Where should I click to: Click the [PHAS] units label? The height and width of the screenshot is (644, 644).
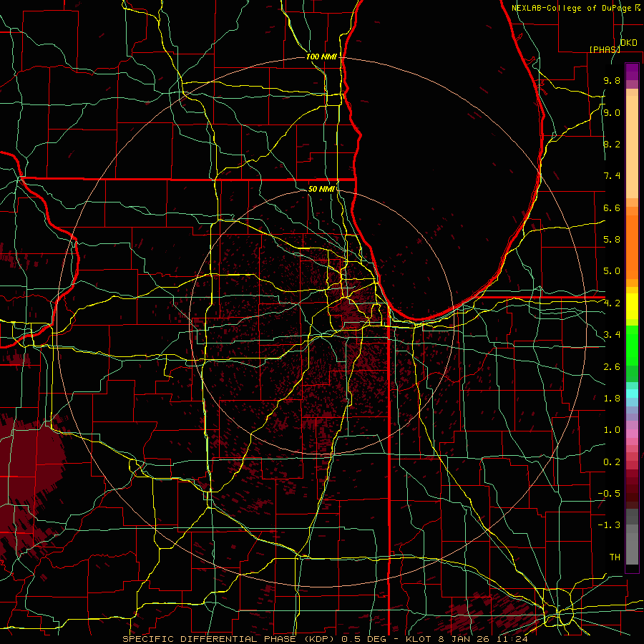[605, 49]
